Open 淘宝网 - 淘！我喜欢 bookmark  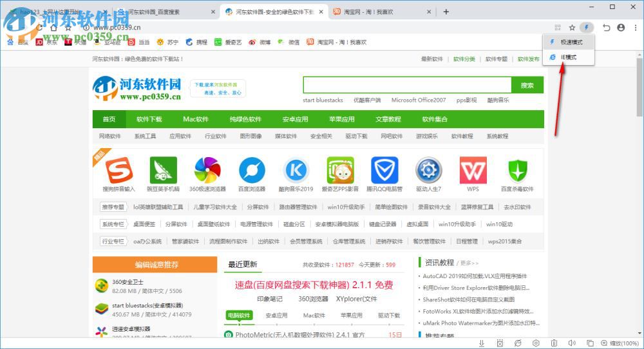pyautogui.click(x=337, y=42)
